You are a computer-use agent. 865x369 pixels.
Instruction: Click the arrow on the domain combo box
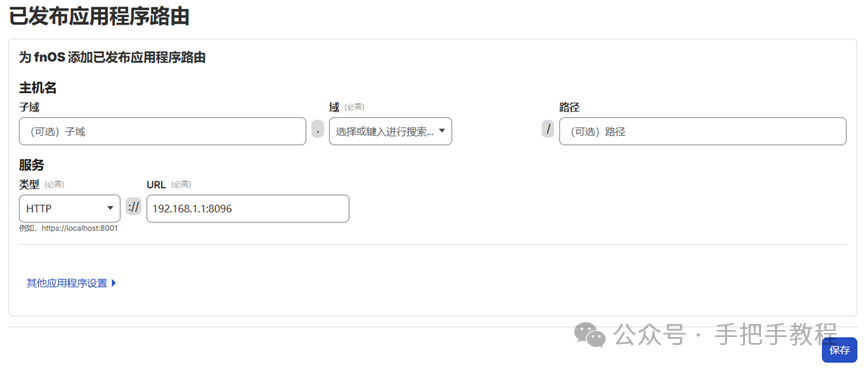441,131
